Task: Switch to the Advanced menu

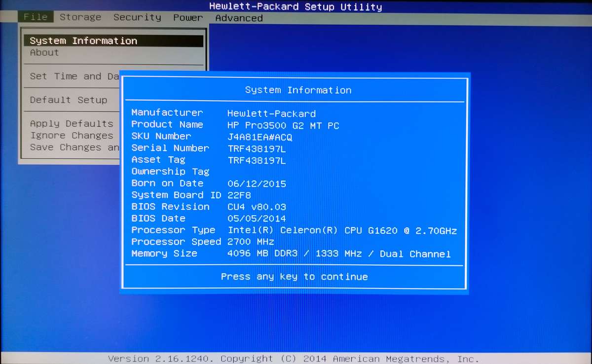Action: tap(239, 18)
